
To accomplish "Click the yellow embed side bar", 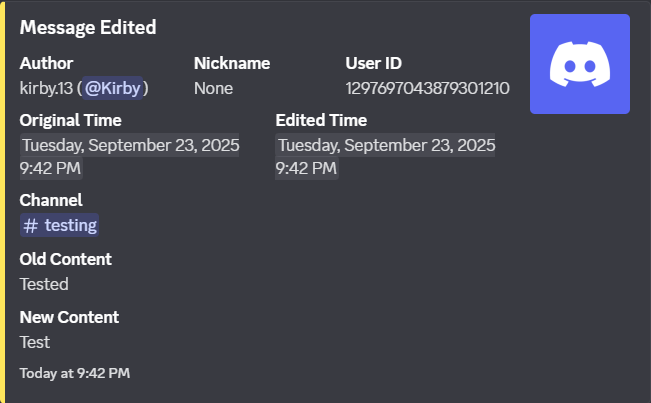I will 3,200.
